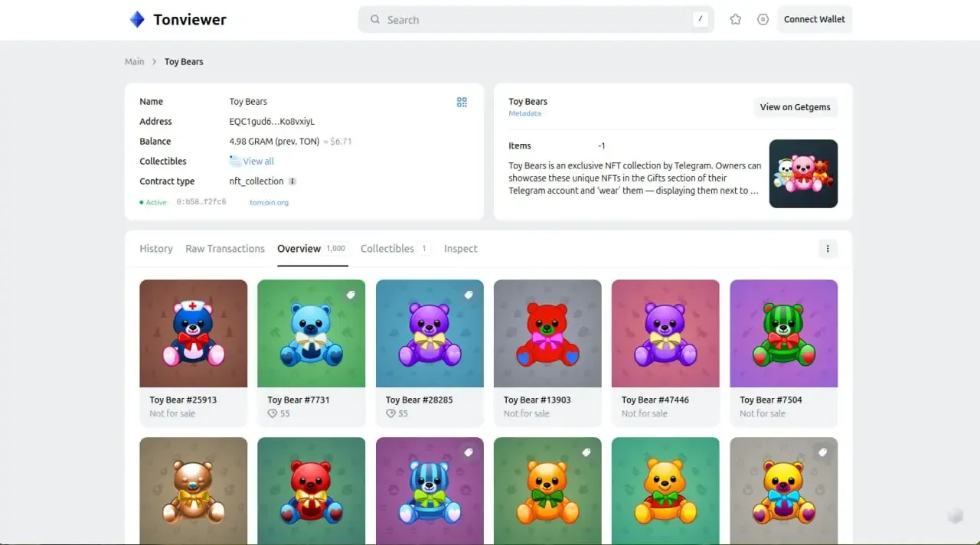Open the bronze bear on tan background
Image resolution: width=980 pixels, height=545 pixels.
click(194, 491)
